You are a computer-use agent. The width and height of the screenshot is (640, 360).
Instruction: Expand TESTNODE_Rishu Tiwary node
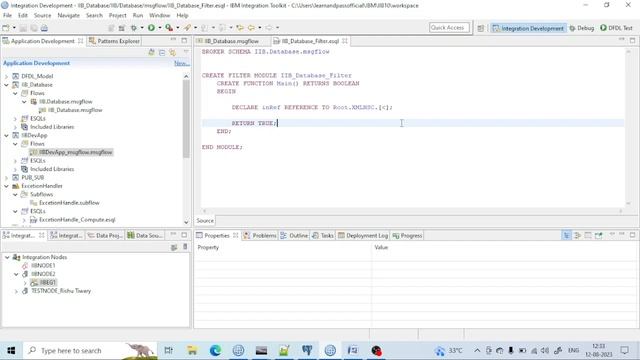point(16,291)
